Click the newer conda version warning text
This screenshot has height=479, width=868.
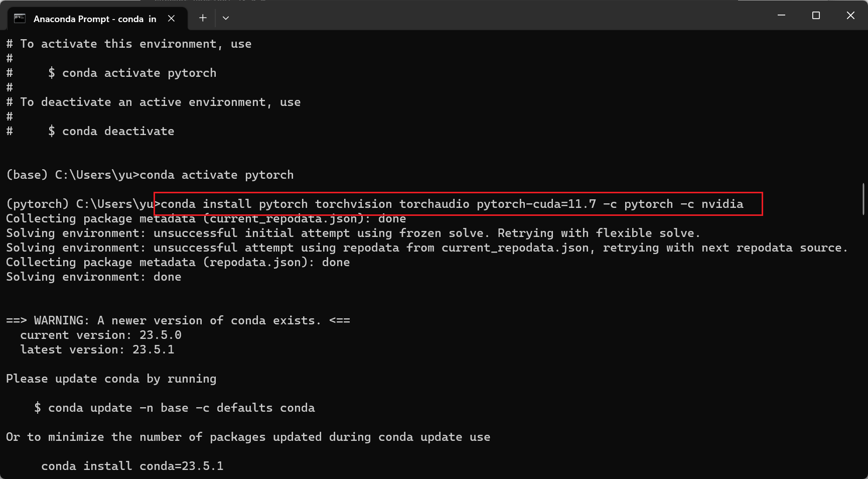tap(178, 320)
